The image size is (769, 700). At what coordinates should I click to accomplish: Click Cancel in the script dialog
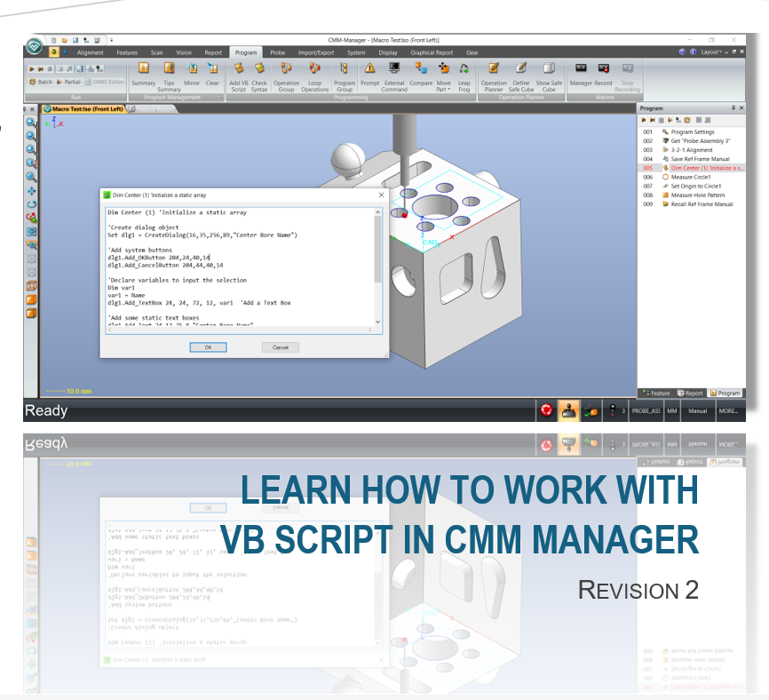(x=281, y=347)
